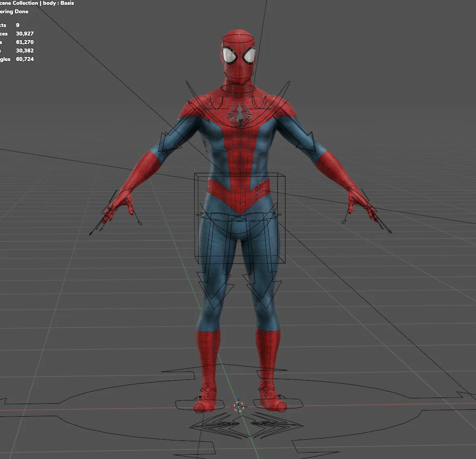Click the triangles count in the statistics overlay
The height and width of the screenshot is (459, 476).
pyautogui.click(x=24, y=59)
